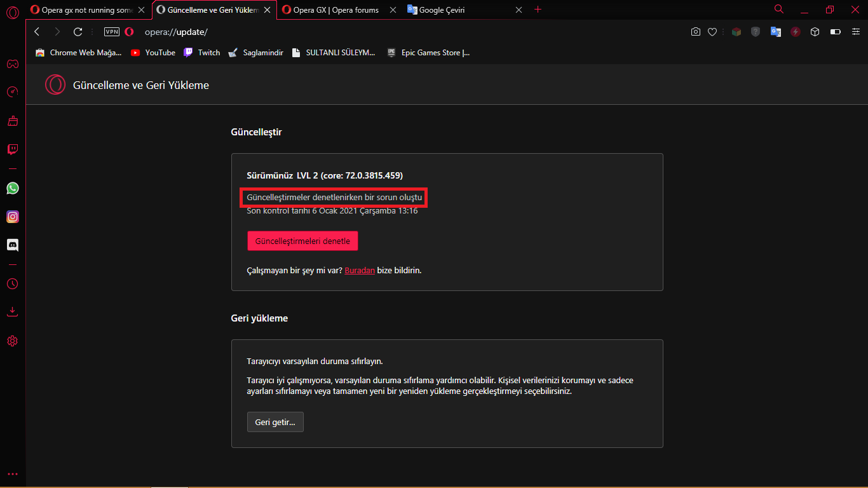Open the Opera menu logo in the sidebar
The image size is (868, 488).
coord(12,11)
